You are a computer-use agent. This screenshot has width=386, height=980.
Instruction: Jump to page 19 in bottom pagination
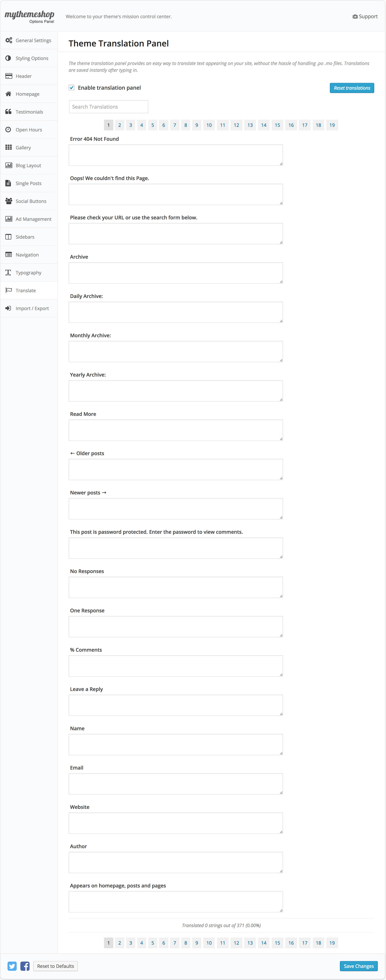332,943
